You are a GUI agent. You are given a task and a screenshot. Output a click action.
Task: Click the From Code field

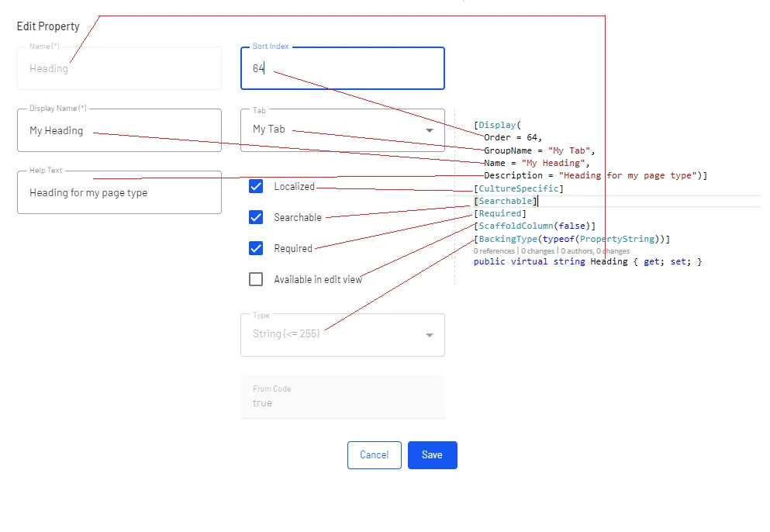[343, 397]
